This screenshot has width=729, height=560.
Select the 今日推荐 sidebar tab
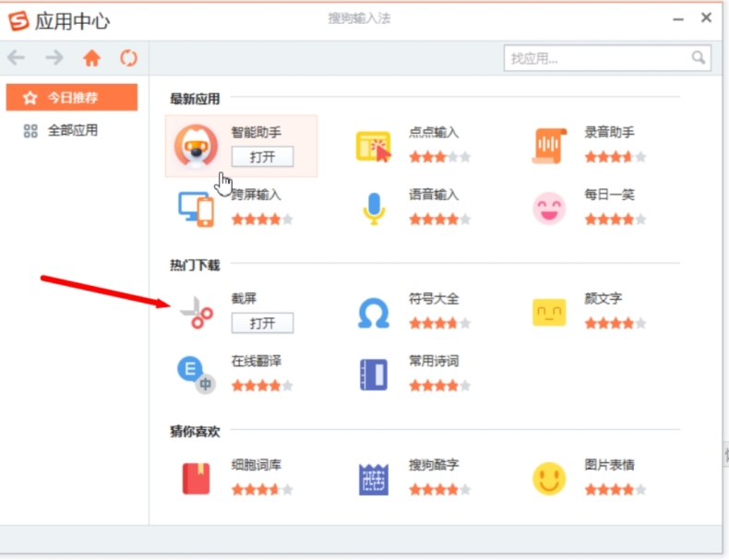(x=72, y=98)
